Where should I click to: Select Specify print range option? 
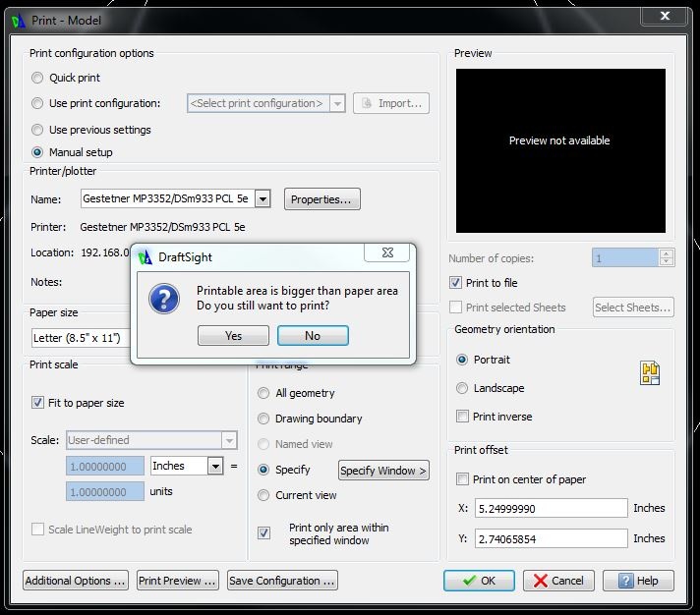pyautogui.click(x=263, y=470)
